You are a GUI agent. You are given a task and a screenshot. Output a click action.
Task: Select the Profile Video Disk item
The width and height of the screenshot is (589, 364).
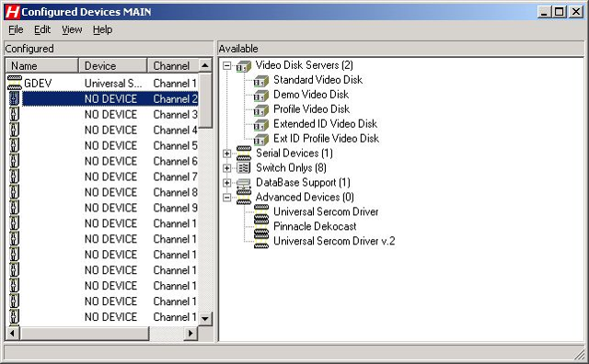311,109
